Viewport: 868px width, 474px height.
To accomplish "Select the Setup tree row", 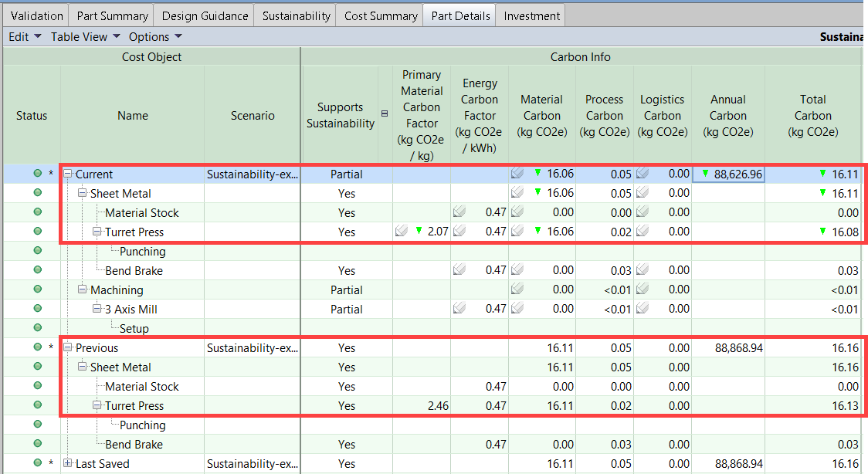I will pos(134,329).
